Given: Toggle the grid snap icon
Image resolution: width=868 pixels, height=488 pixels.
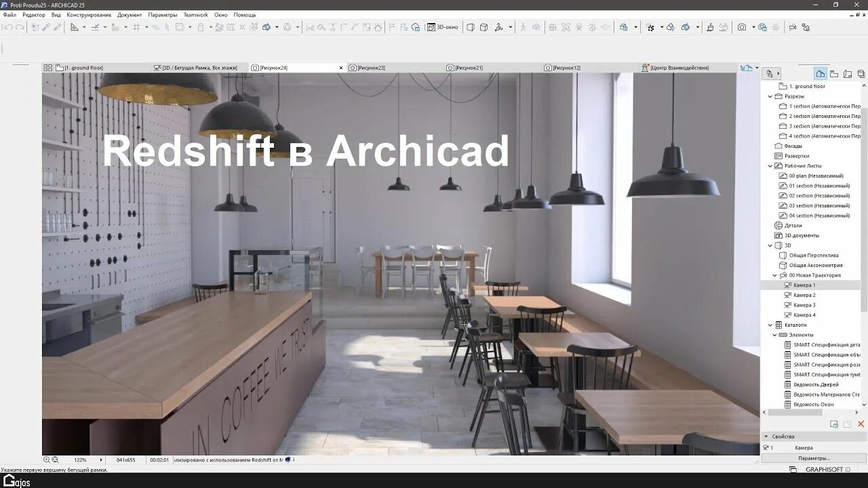Looking at the screenshot, I should tap(136, 27).
